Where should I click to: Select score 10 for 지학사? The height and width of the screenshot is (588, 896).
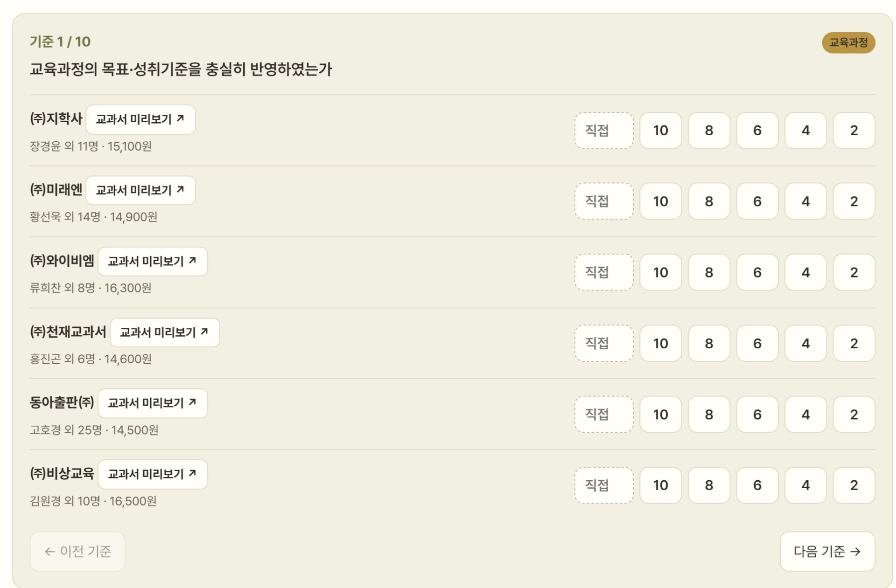660,131
